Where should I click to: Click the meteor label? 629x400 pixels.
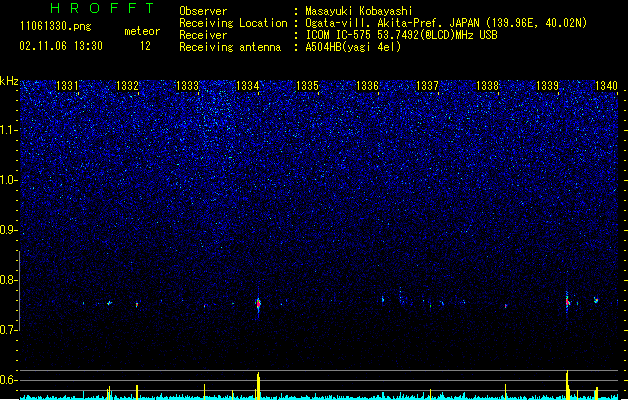(142, 31)
